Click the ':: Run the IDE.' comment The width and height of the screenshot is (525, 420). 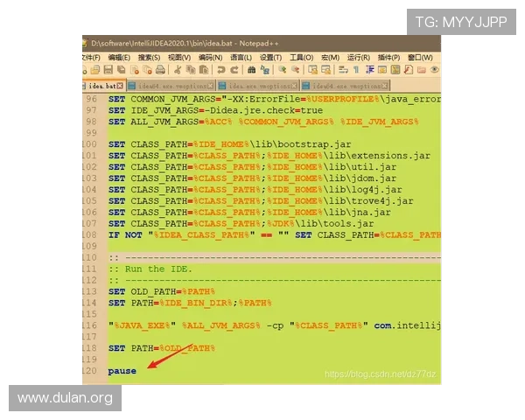point(150,269)
